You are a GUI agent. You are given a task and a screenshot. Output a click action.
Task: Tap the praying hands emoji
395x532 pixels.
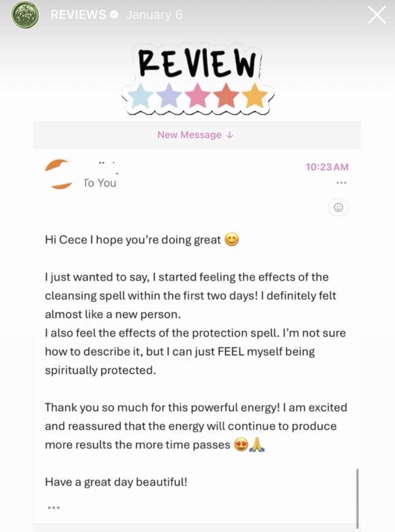tap(257, 445)
